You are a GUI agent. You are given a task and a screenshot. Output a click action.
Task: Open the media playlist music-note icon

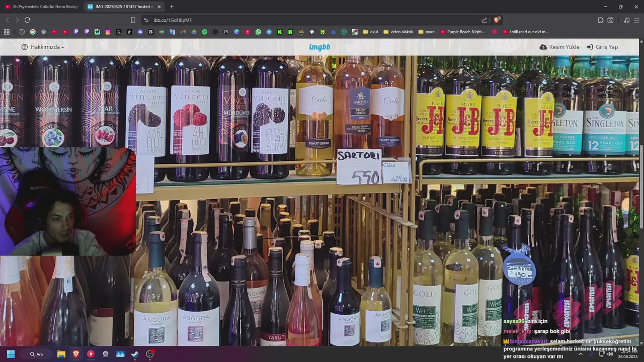pos(626,20)
